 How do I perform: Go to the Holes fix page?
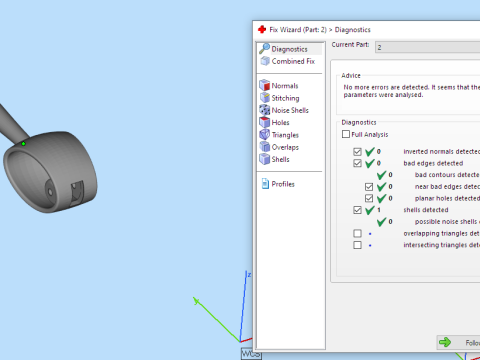280,123
